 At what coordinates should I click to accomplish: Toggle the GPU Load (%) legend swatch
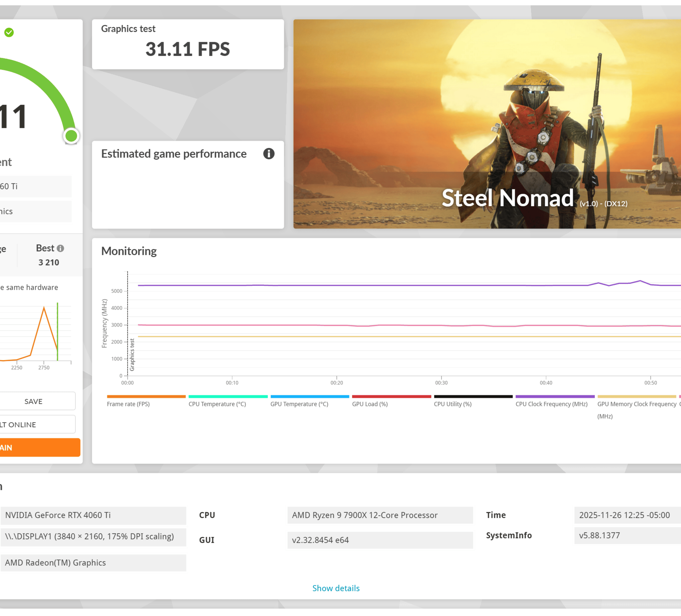[391, 397]
